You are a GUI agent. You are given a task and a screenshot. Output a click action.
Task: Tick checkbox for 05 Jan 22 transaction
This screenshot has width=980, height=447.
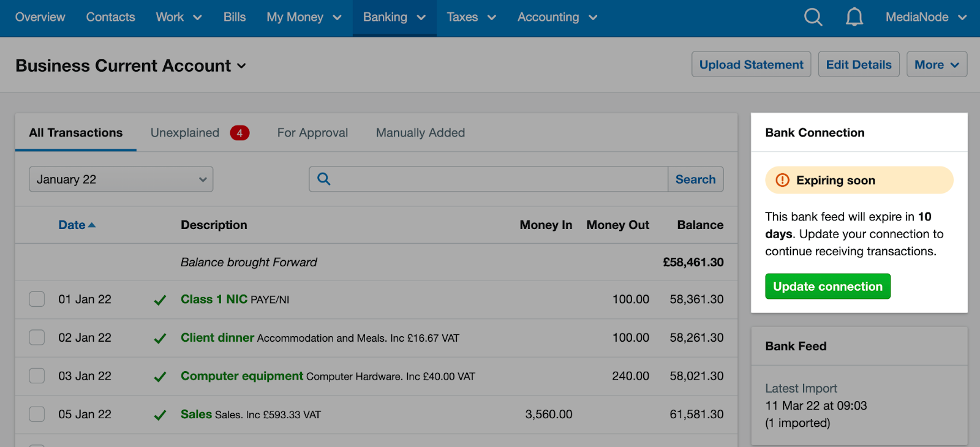point(37,415)
